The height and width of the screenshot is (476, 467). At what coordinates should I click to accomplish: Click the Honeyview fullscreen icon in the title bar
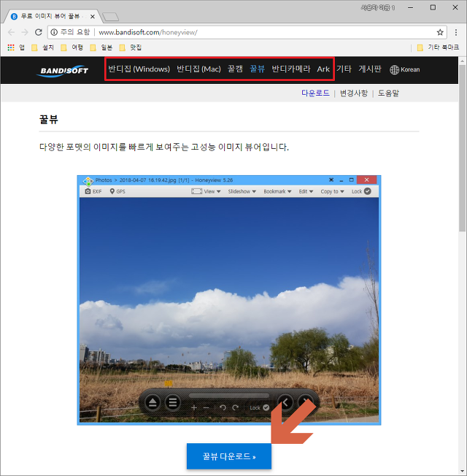coord(331,180)
